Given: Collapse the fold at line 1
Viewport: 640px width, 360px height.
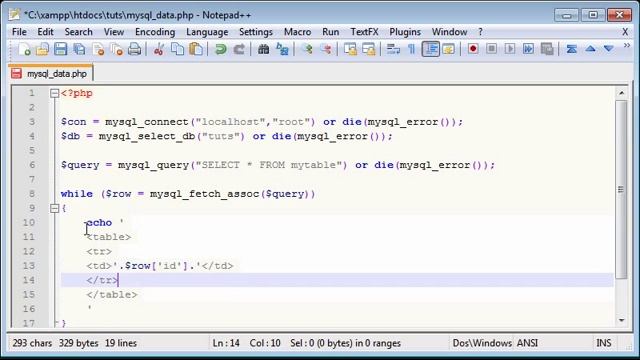Looking at the screenshot, I should click(x=54, y=93).
